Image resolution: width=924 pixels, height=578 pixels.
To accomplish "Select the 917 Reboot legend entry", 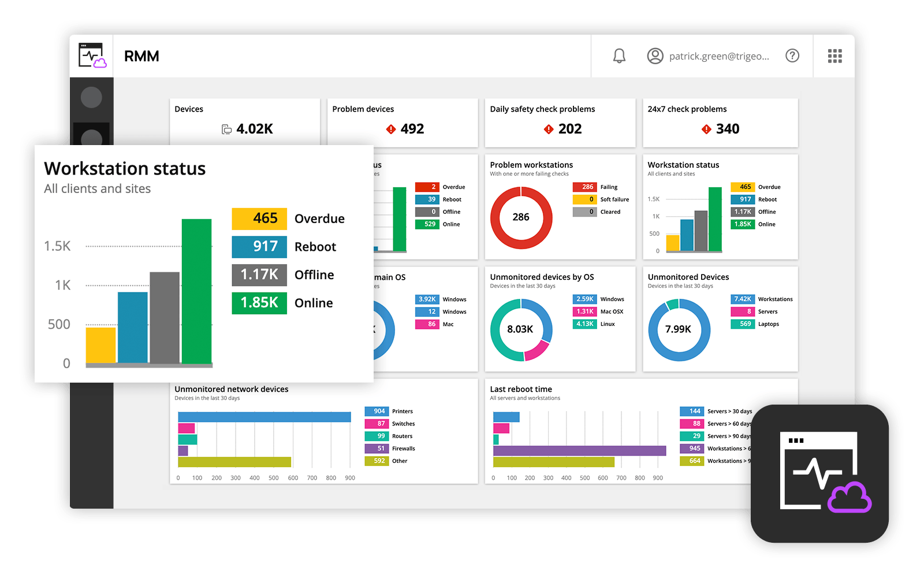I will [284, 247].
